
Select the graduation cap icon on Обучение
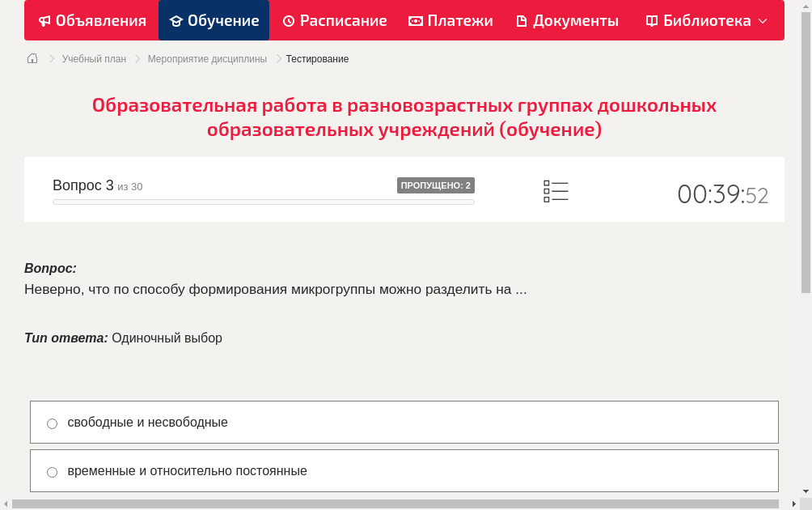175,20
